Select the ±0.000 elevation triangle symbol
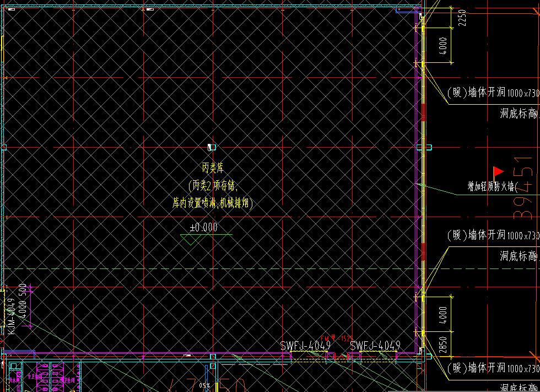The image size is (540, 392). [x=192, y=239]
